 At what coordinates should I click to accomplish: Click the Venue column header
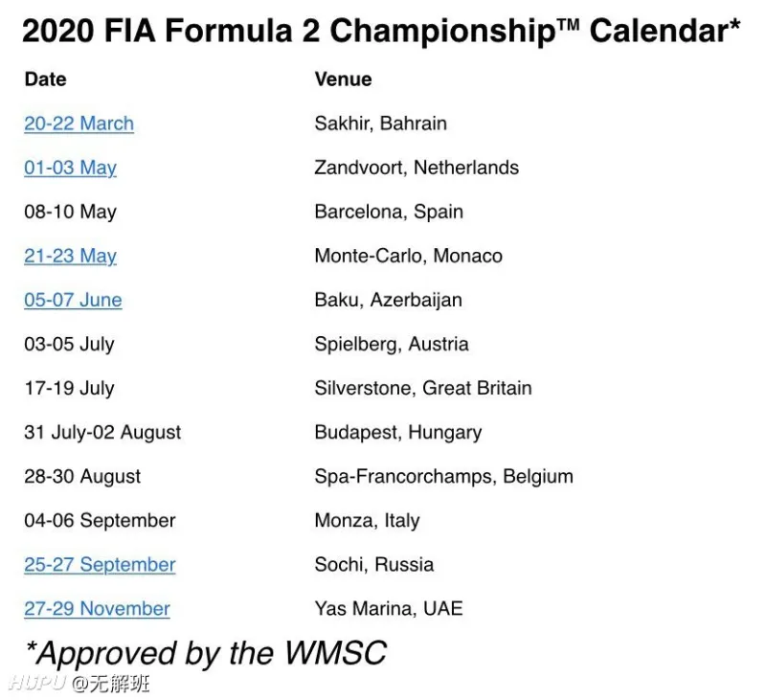[x=343, y=79]
